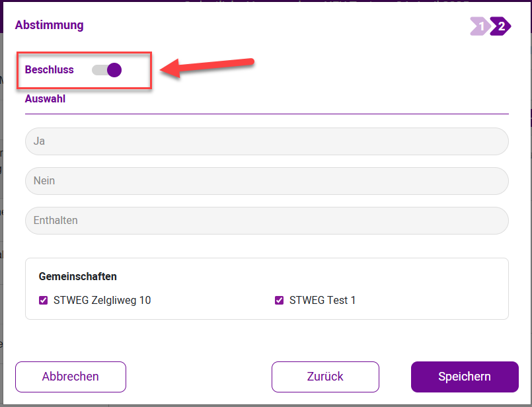532x407 pixels.
Task: Go back with the Zurück button
Action: (325, 377)
